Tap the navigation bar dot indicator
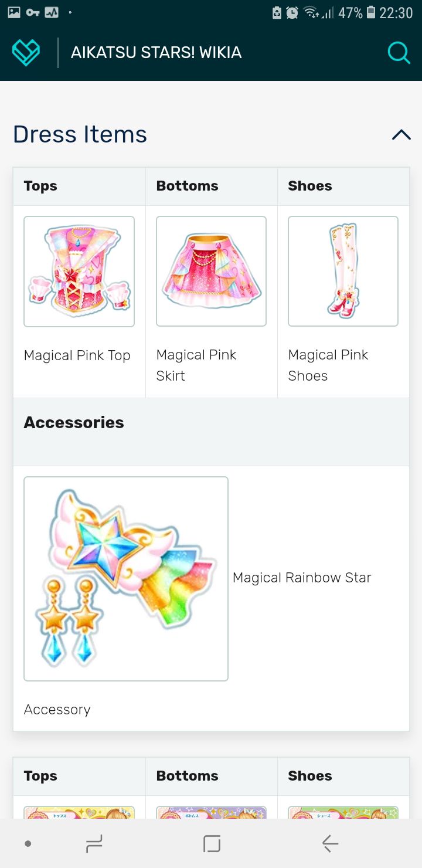 tap(28, 843)
